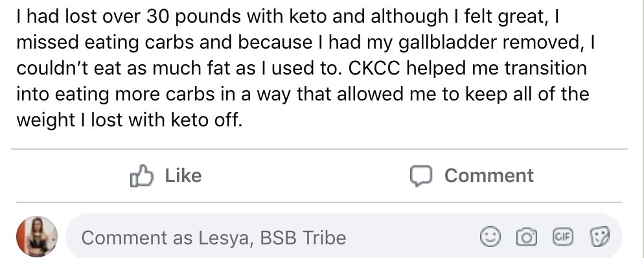The height and width of the screenshot is (258, 644).
Task: Click the speech bubble Comment icon
Action: tap(421, 176)
